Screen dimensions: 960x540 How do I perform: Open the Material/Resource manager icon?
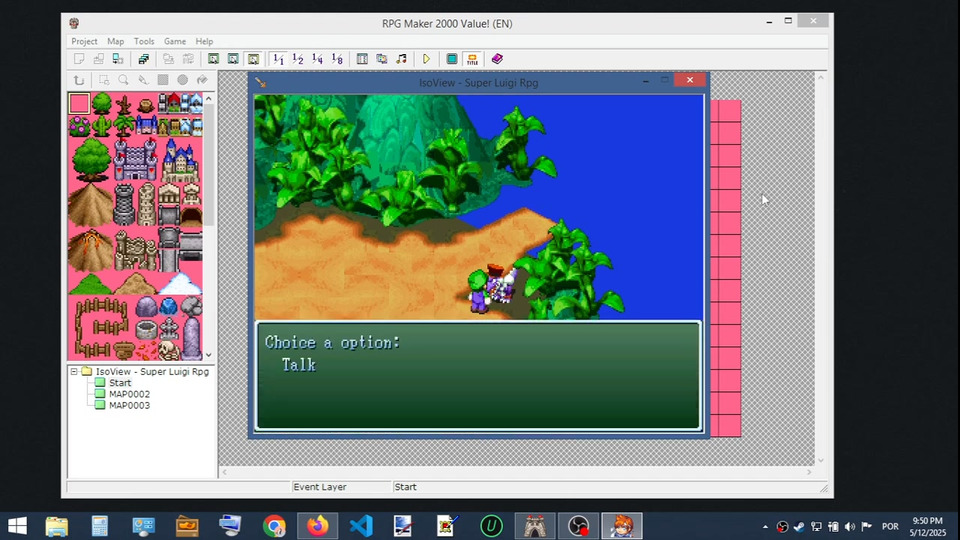pyautogui.click(x=382, y=59)
